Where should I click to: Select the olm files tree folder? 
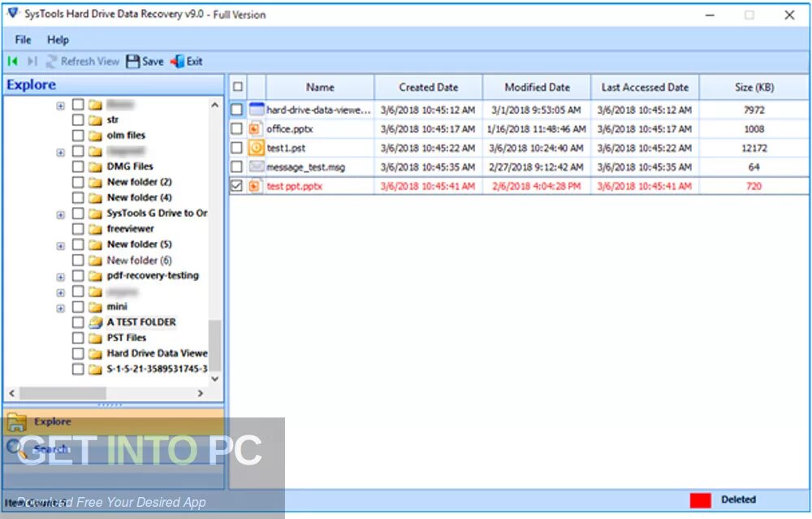126,135
